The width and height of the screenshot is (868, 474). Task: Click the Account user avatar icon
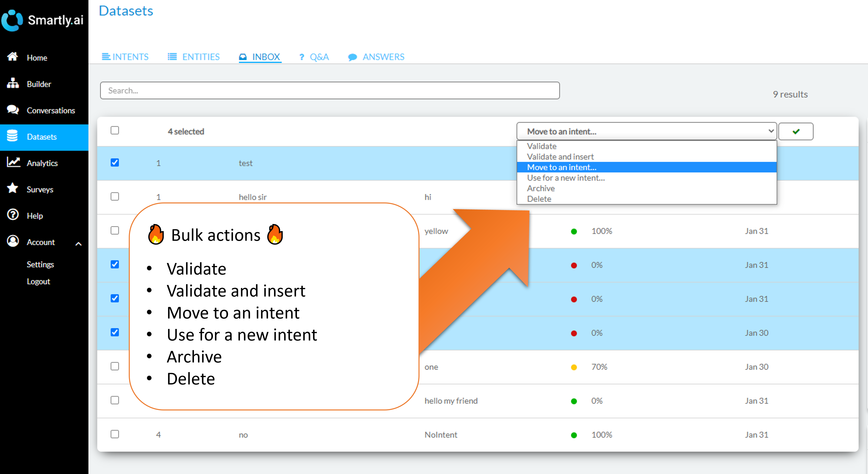coord(13,241)
